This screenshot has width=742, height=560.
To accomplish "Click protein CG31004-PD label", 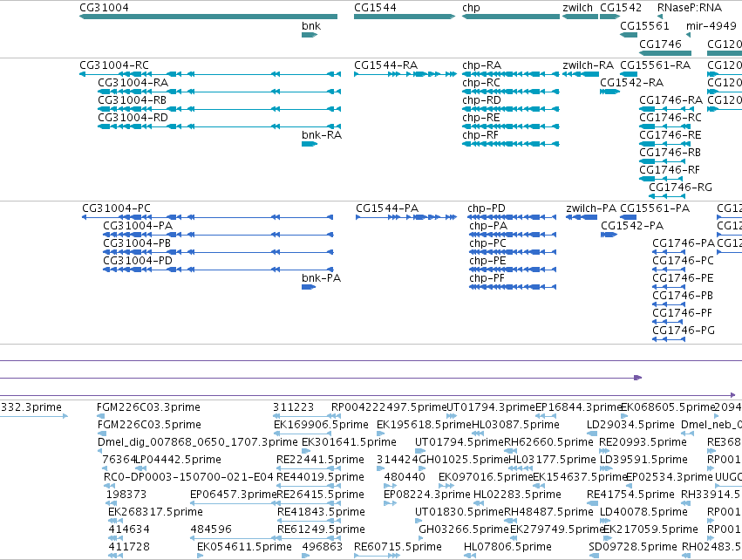I will [138, 260].
